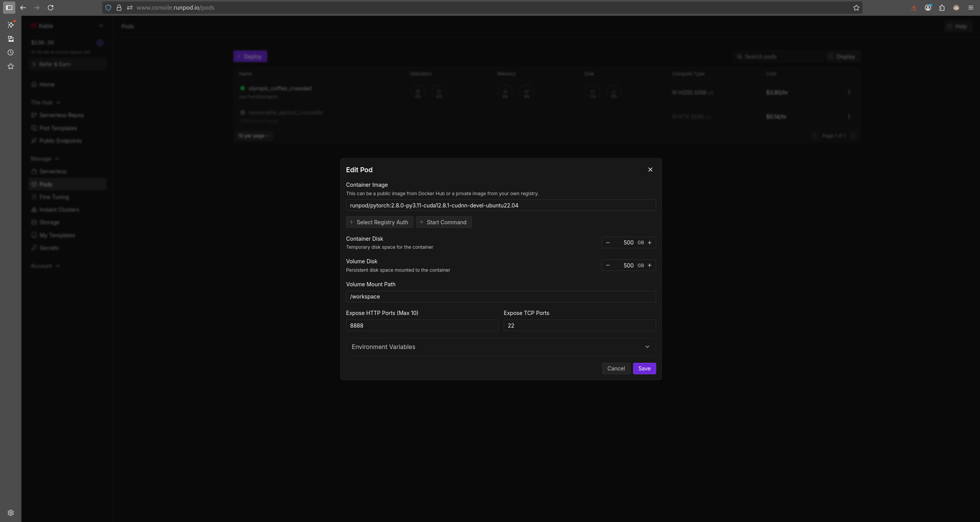Click Select Registry Auth button
Image resolution: width=980 pixels, height=522 pixels.
point(379,222)
